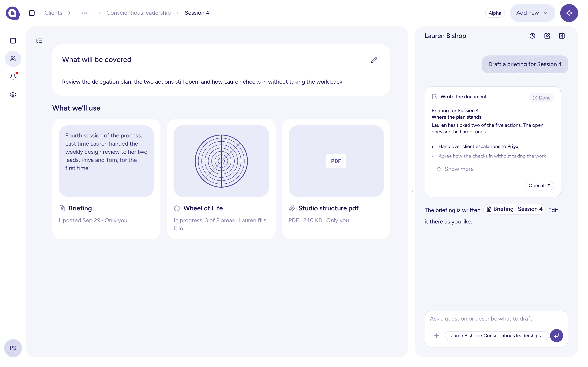Click the outline list icon above the content
This screenshot has height=367, width=588.
(39, 41)
